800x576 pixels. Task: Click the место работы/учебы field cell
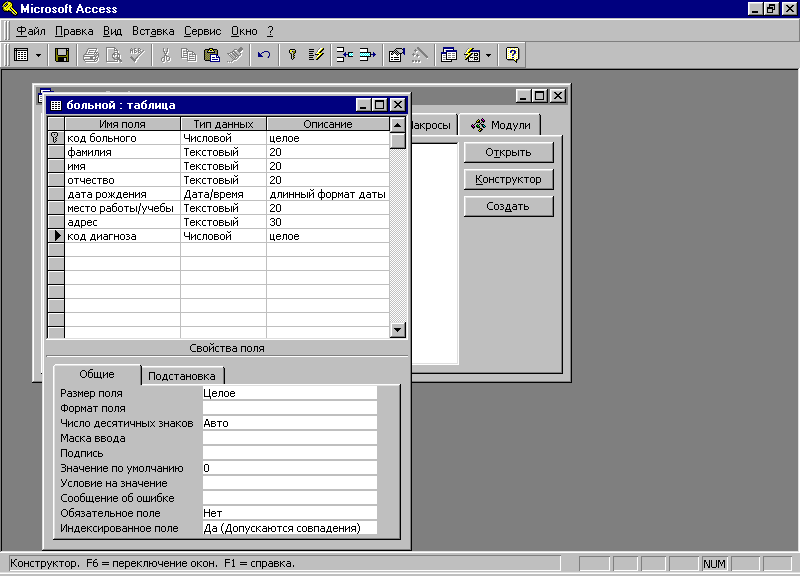click(x=122, y=208)
